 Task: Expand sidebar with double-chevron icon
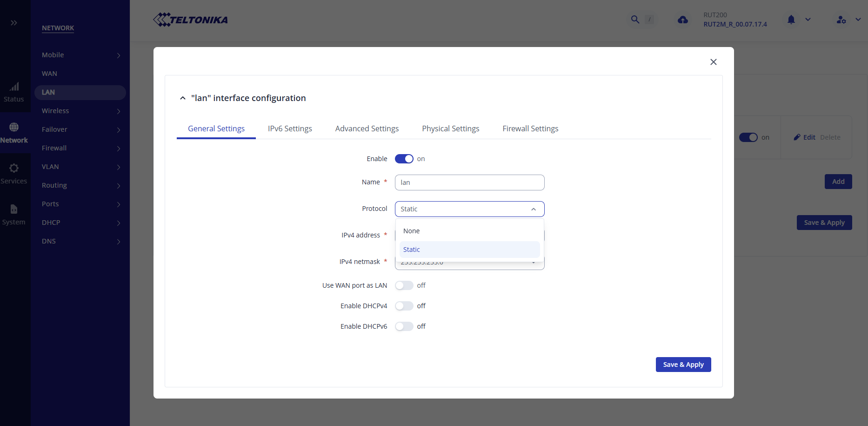click(14, 23)
